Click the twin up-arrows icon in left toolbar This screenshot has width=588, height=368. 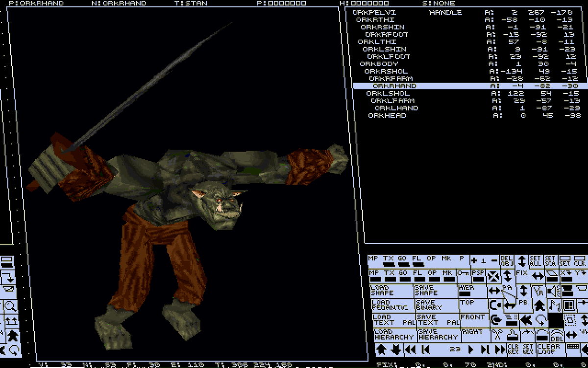[11, 322]
